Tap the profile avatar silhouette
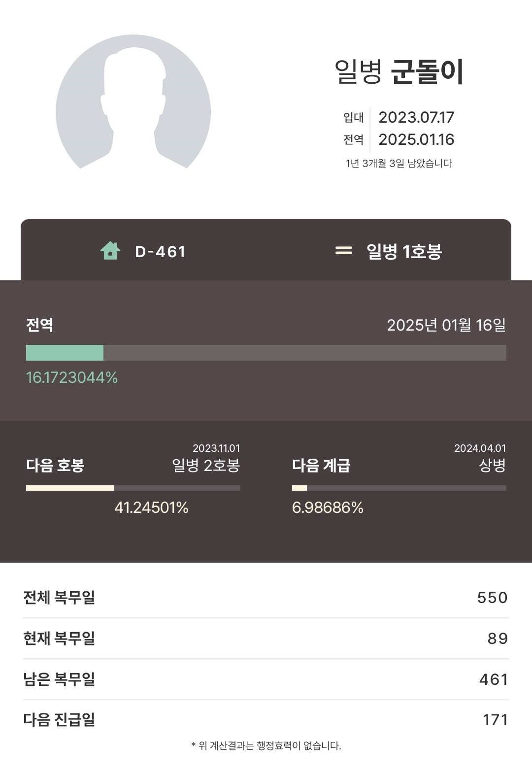Screen dimensions: 532x775 [x=133, y=102]
